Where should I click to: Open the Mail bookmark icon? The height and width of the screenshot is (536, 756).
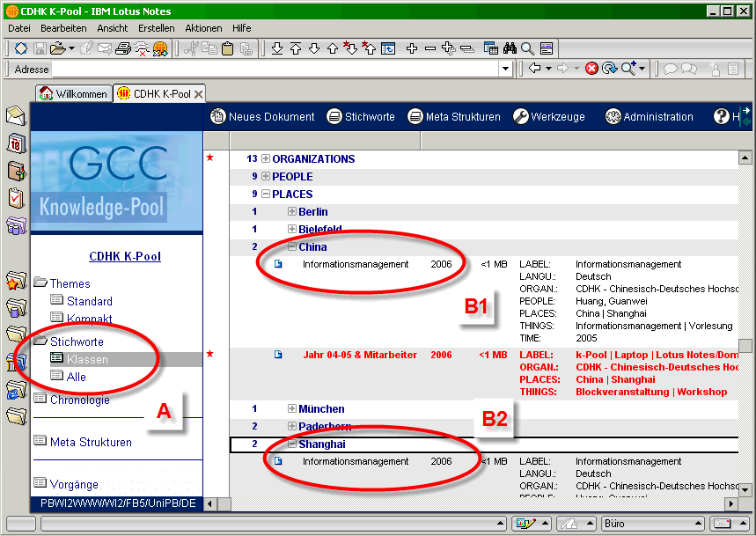(16, 115)
